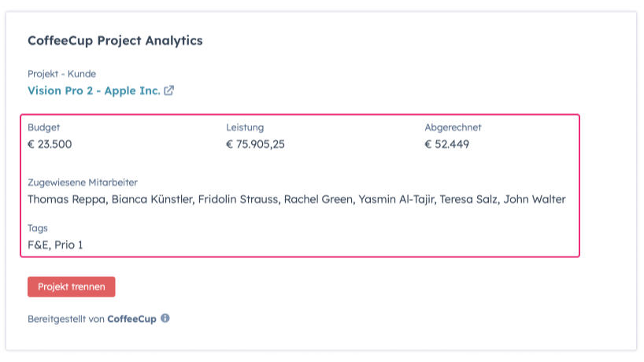
Task: Click the name Rachel Green
Action: click(317, 199)
